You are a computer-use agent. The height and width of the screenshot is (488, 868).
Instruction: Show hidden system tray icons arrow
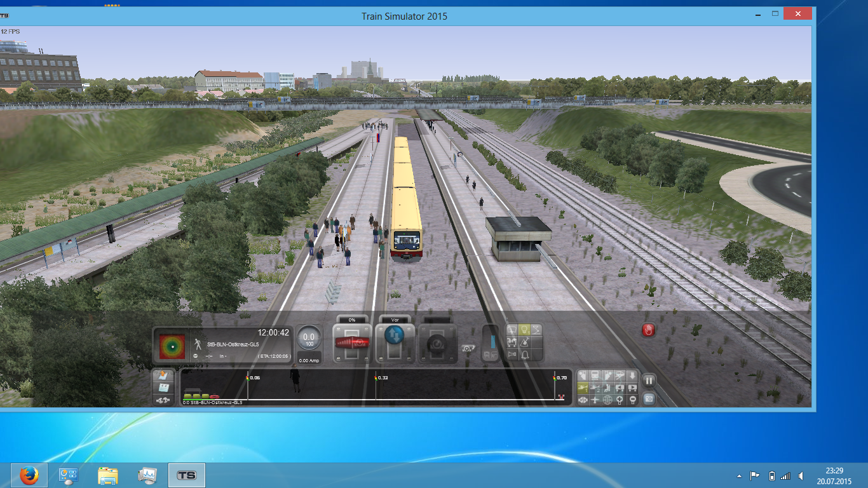(x=738, y=475)
